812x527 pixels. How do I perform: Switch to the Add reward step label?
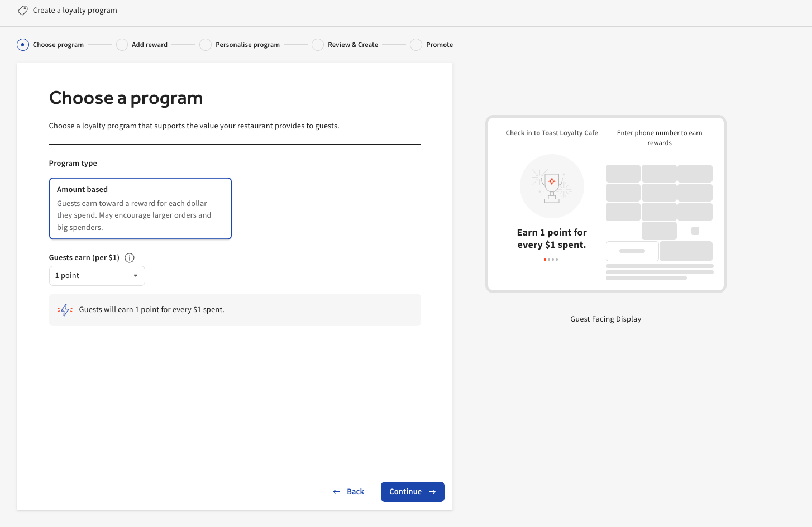(x=149, y=44)
